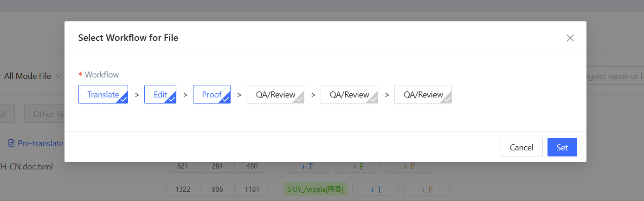Click word count 1322
The height and width of the screenshot is (201, 644).
coord(183,189)
